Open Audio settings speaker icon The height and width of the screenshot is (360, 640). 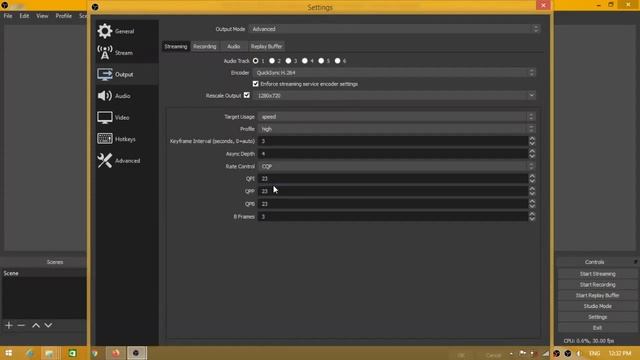(105, 96)
